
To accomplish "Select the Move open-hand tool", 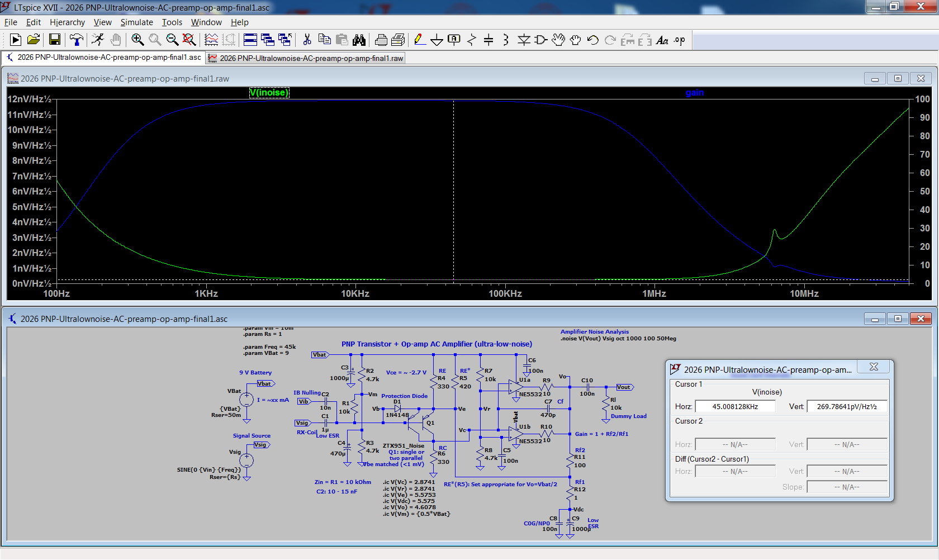I will point(558,40).
